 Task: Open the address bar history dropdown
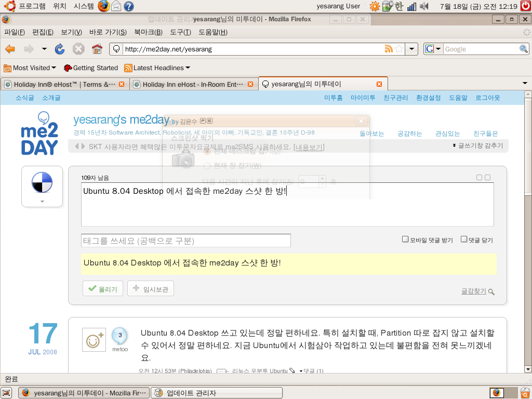coord(411,49)
